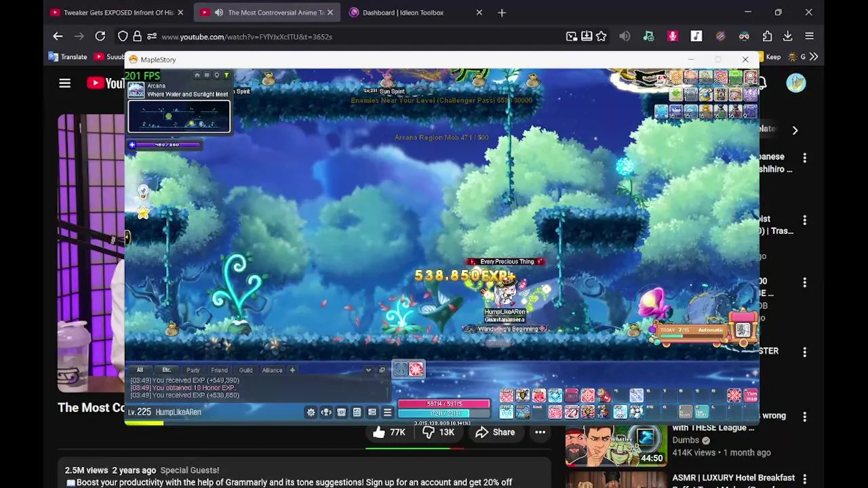The height and width of the screenshot is (488, 868).
Task: Toggle the minimap grid view icon
Action: 207,75
